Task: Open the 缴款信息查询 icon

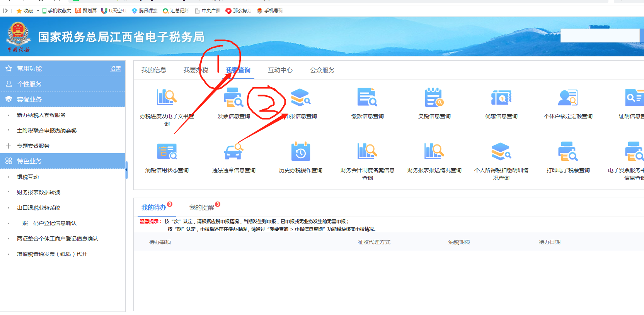Action: (367, 97)
